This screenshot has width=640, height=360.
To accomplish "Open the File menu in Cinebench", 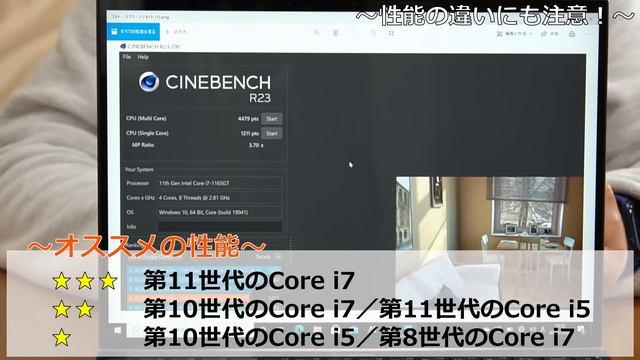I will pyautogui.click(x=127, y=57).
